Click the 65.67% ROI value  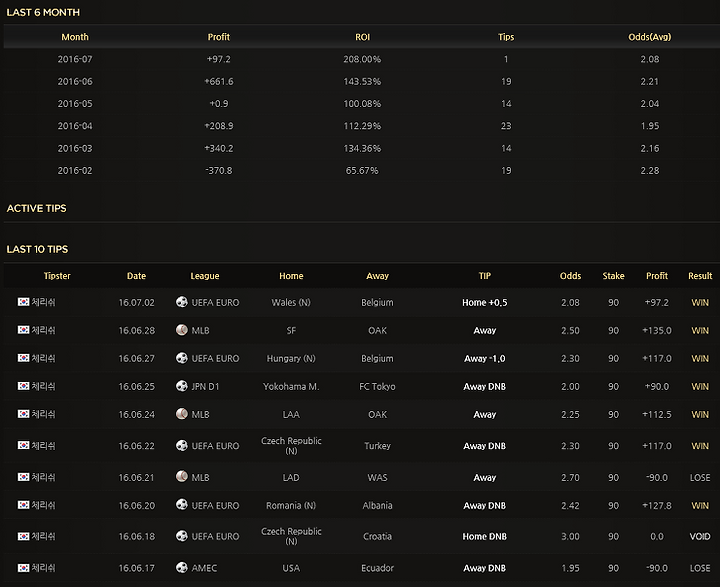coord(362,170)
